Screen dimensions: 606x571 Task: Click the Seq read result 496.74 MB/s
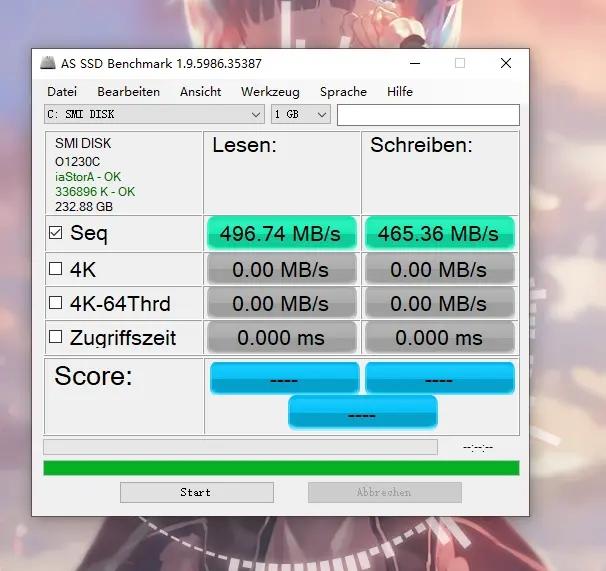click(x=281, y=233)
